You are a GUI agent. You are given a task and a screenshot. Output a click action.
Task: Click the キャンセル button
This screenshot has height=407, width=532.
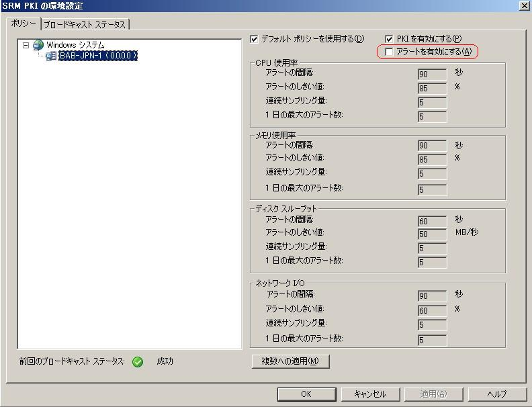coord(370,394)
